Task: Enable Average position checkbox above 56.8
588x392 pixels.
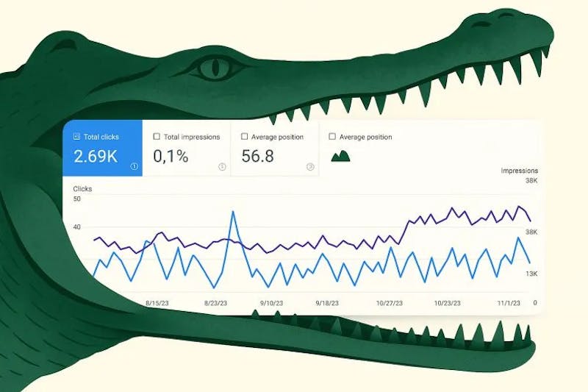Action: [x=245, y=137]
